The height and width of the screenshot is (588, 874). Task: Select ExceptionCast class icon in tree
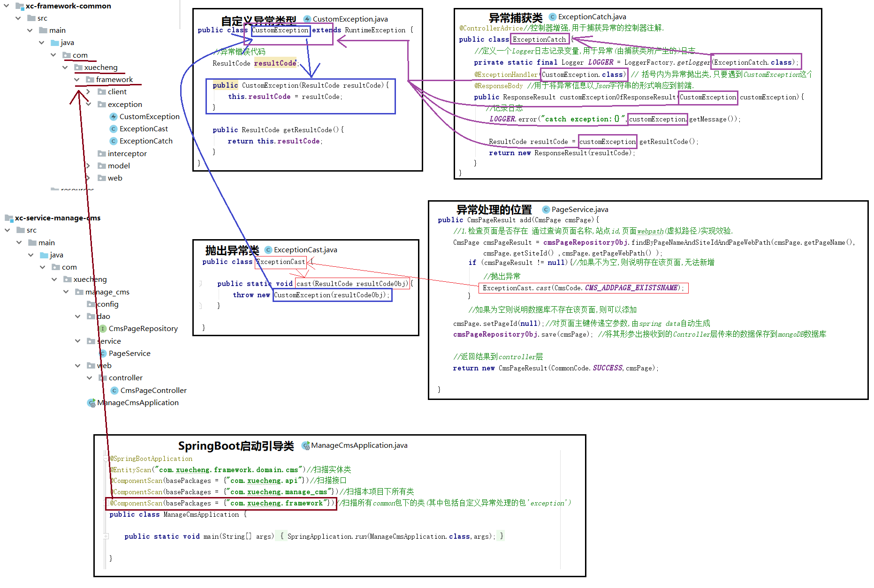[114, 129]
